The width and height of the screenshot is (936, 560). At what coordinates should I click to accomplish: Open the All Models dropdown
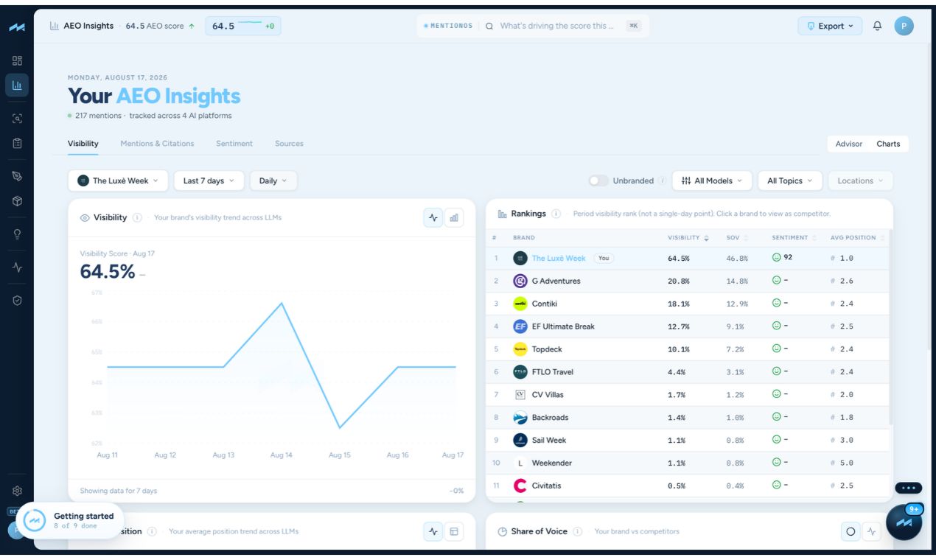pyautogui.click(x=712, y=181)
